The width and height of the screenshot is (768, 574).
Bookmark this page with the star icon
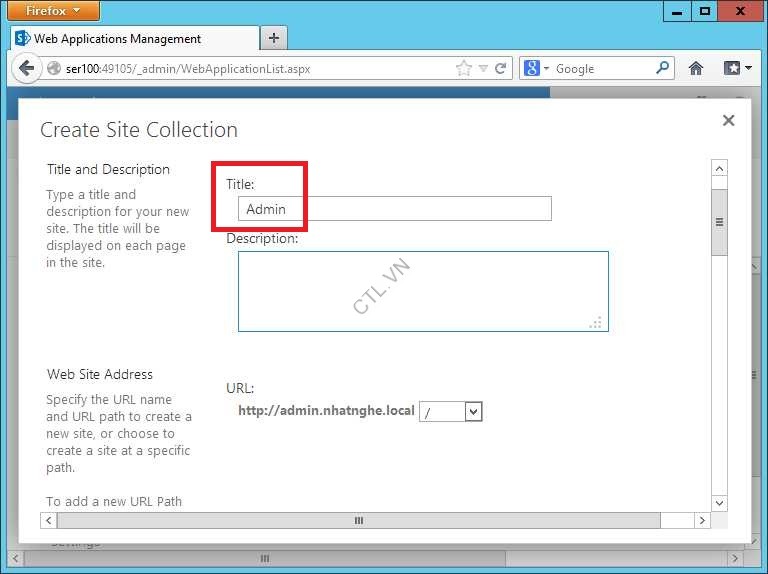pyautogui.click(x=463, y=69)
